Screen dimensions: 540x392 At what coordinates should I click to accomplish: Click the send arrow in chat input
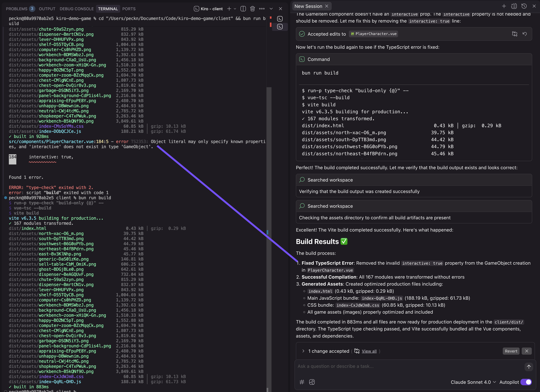(529, 367)
